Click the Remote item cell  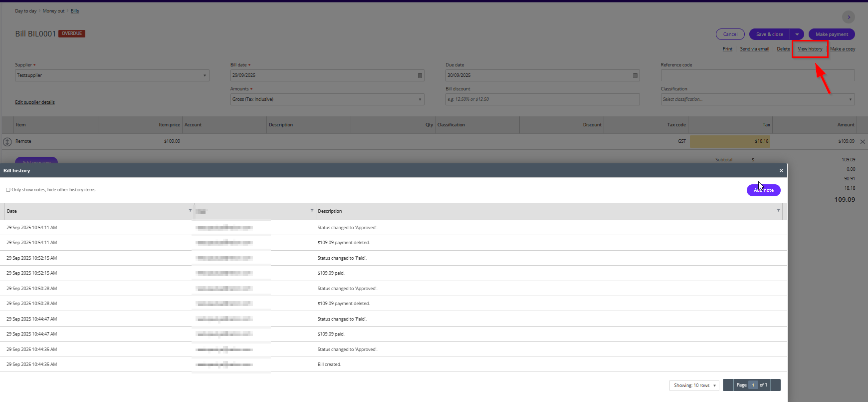coord(56,141)
